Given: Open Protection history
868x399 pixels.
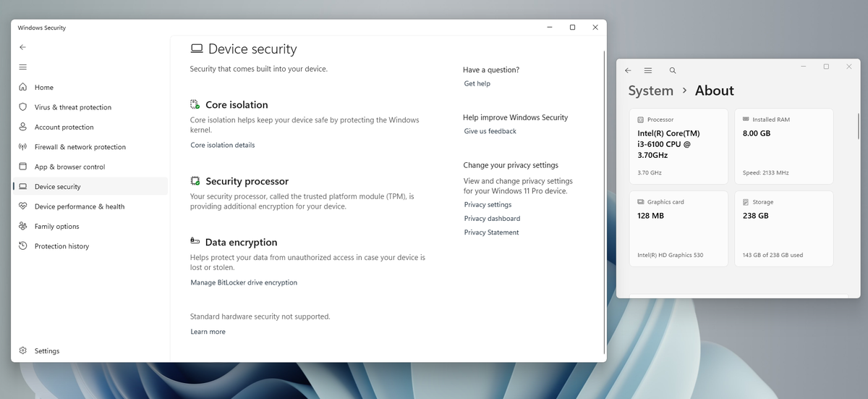Looking at the screenshot, I should click(x=90, y=246).
